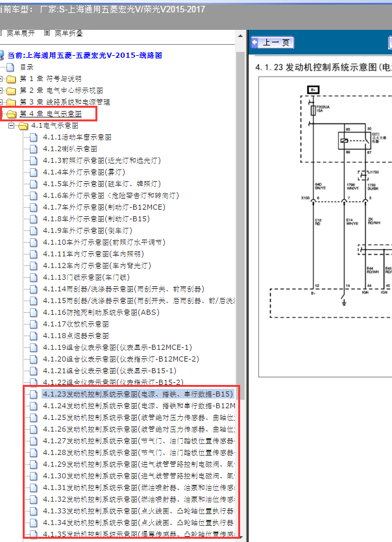Click page icon of 4.1.34 item
Viewport: 392px width, 542px height.
(34, 523)
